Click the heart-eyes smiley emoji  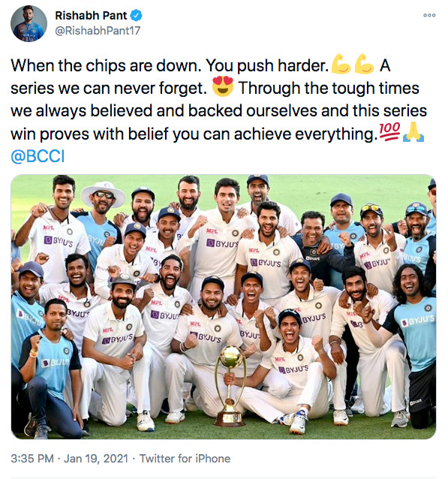[223, 86]
